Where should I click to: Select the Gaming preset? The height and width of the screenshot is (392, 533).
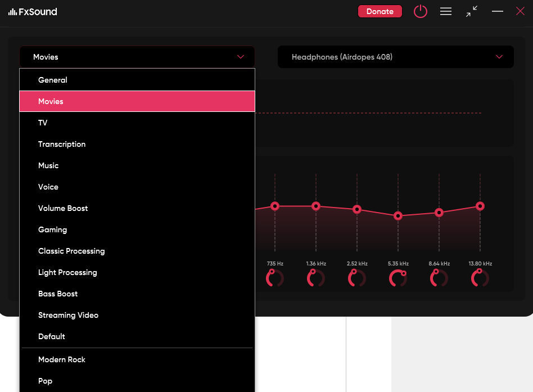(x=137, y=230)
